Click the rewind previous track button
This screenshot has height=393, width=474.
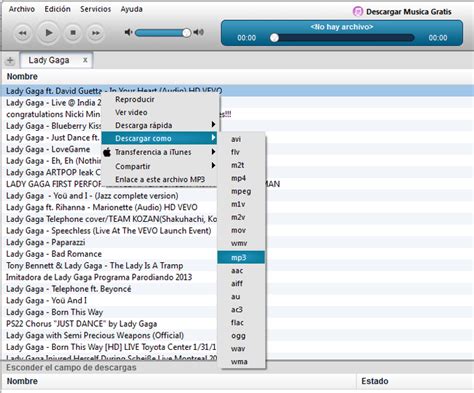(x=22, y=33)
